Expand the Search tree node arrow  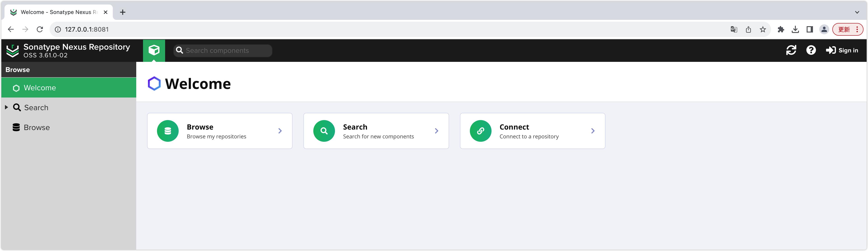pyautogui.click(x=6, y=107)
